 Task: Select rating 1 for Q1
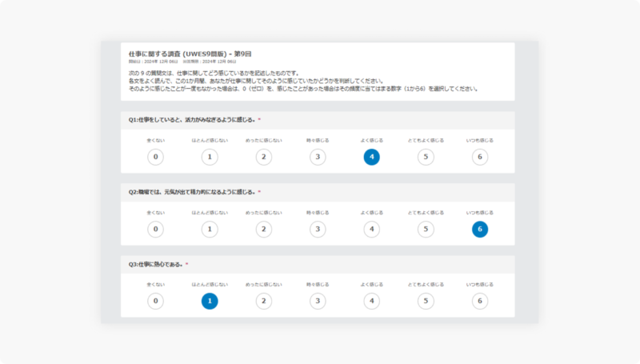[x=210, y=157]
